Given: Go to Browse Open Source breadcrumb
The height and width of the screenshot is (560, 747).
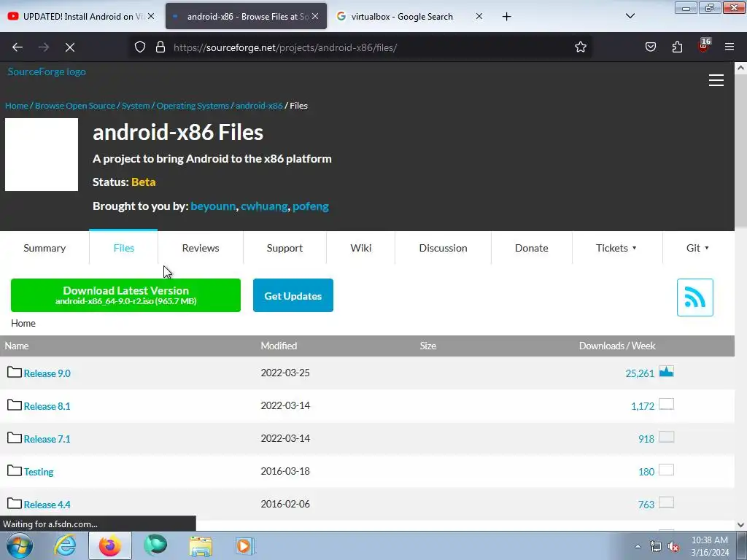Looking at the screenshot, I should [x=75, y=106].
